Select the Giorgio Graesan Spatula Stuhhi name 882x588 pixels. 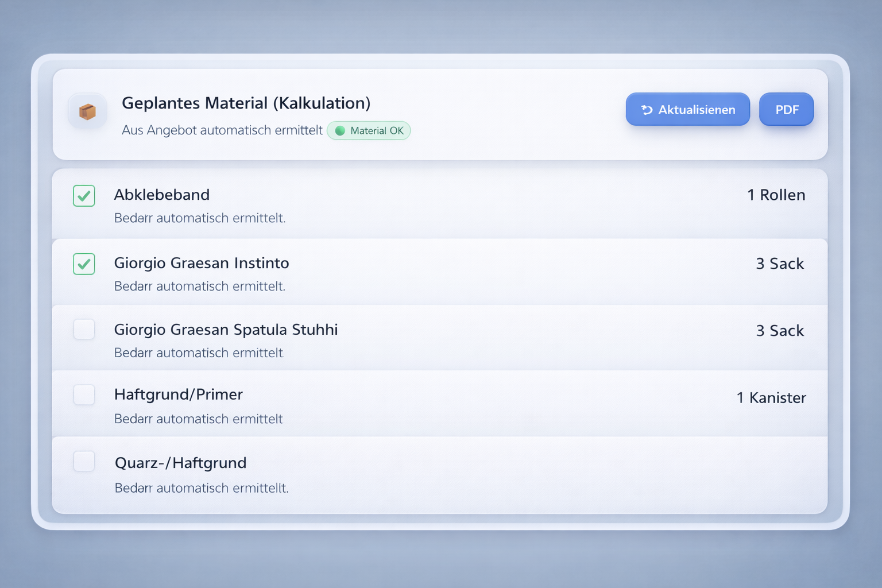(x=226, y=330)
